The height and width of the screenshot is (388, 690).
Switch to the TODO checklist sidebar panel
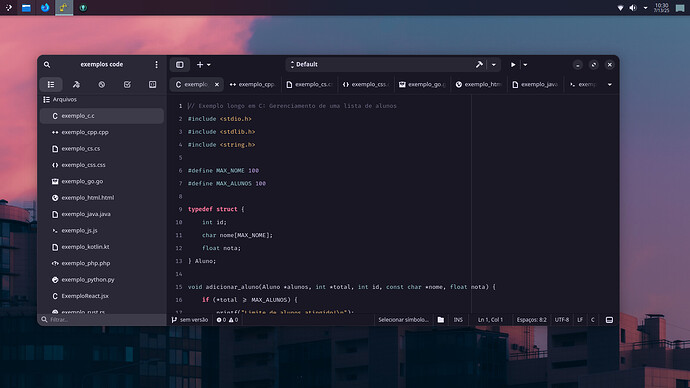127,84
